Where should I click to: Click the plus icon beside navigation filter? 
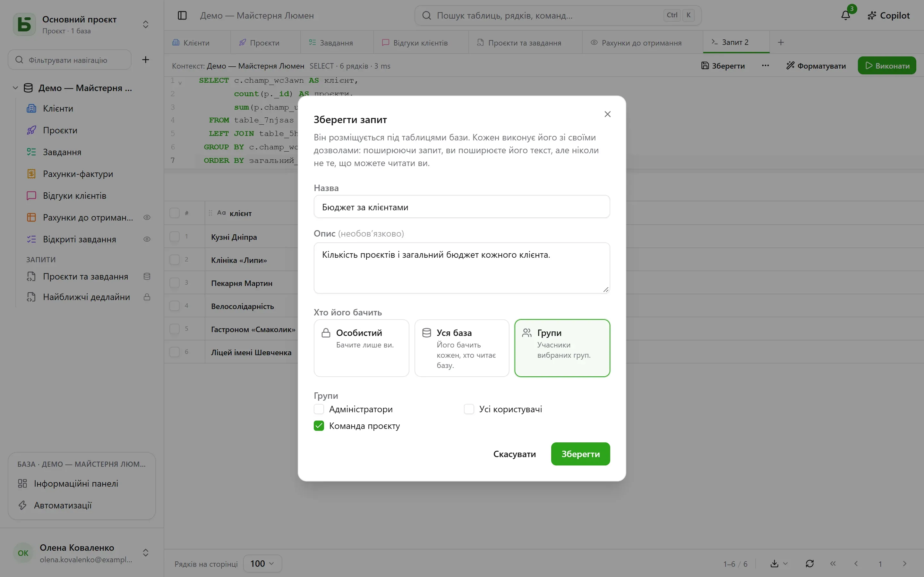[x=145, y=60]
